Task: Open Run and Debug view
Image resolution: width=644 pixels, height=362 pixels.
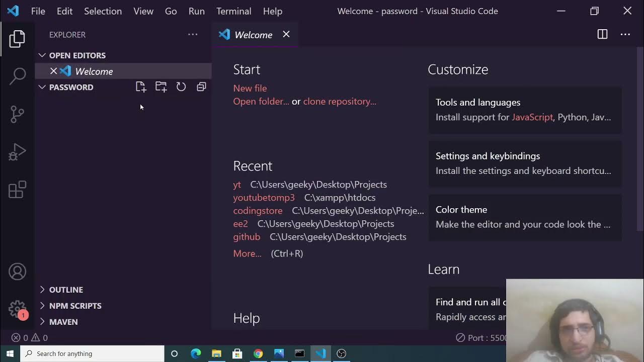Action: pos(17,152)
